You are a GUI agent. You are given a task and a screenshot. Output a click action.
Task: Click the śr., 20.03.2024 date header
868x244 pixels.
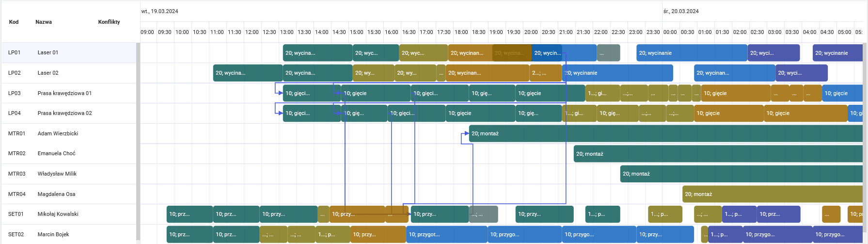click(681, 11)
